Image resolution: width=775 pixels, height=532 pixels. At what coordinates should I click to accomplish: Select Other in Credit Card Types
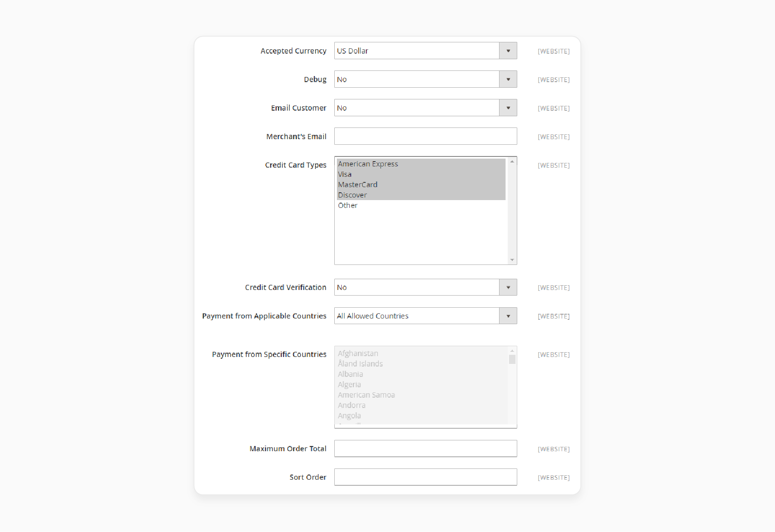421,205
